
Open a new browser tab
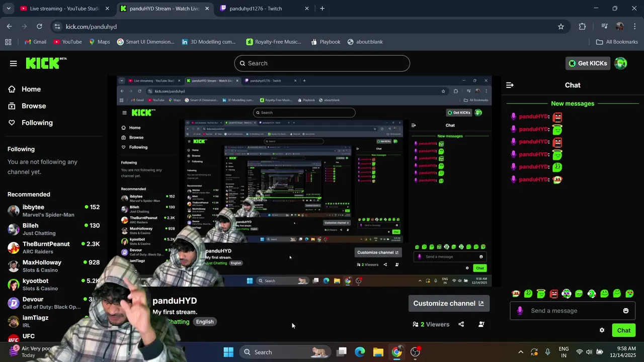(322, 9)
